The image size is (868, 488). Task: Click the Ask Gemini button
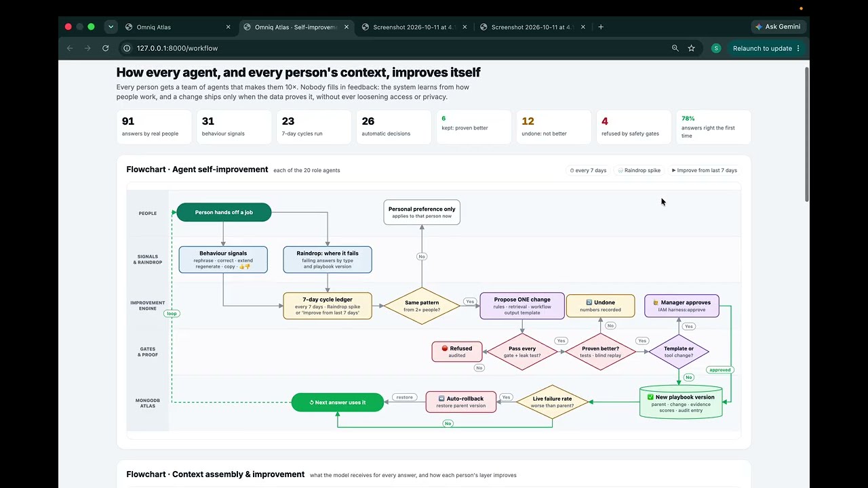point(777,27)
